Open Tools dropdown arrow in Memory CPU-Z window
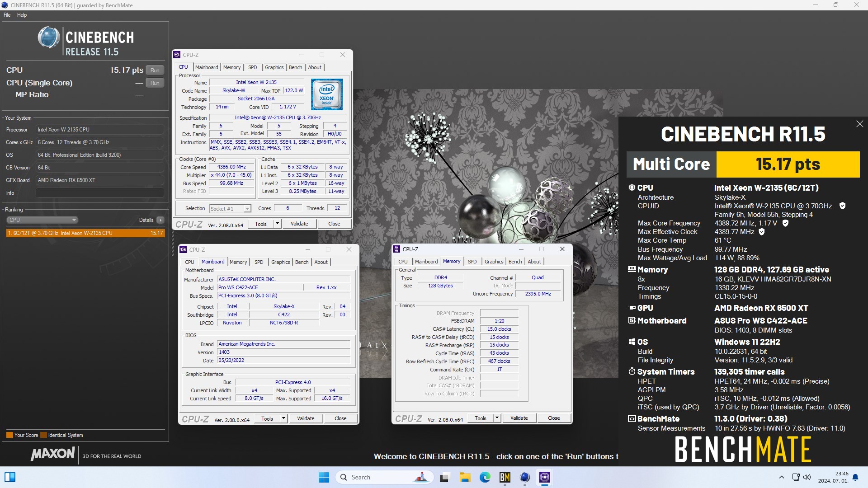Screen dimensions: 868x488 (x=497, y=418)
